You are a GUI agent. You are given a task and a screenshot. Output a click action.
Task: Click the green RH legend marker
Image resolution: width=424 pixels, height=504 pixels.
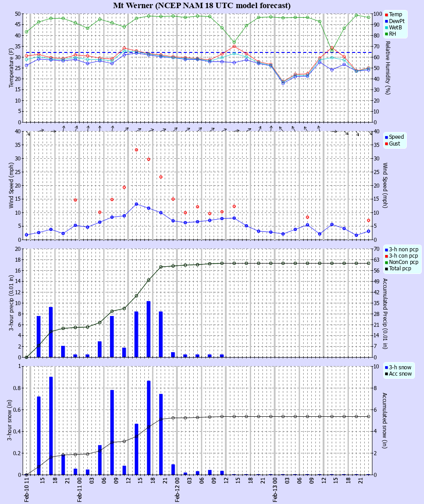386,34
